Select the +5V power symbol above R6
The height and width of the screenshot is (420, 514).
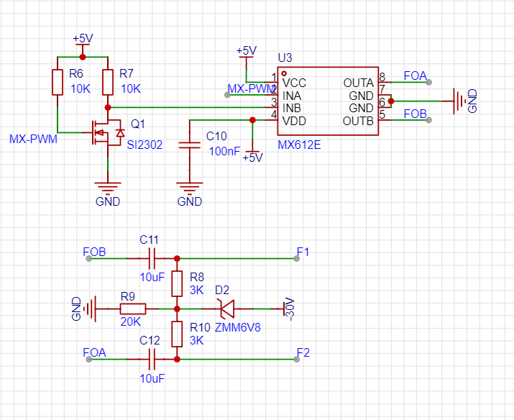click(x=83, y=42)
